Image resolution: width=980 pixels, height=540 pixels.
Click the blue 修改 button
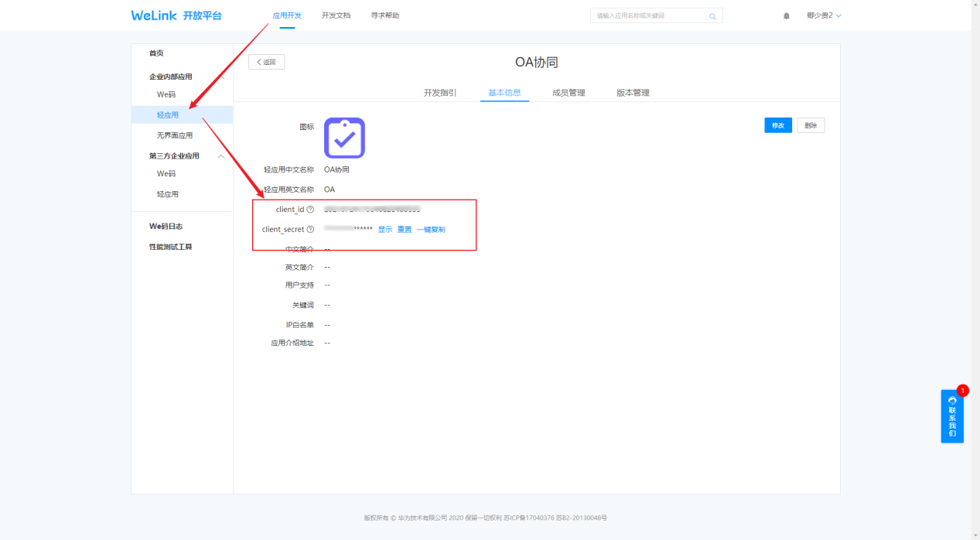778,125
